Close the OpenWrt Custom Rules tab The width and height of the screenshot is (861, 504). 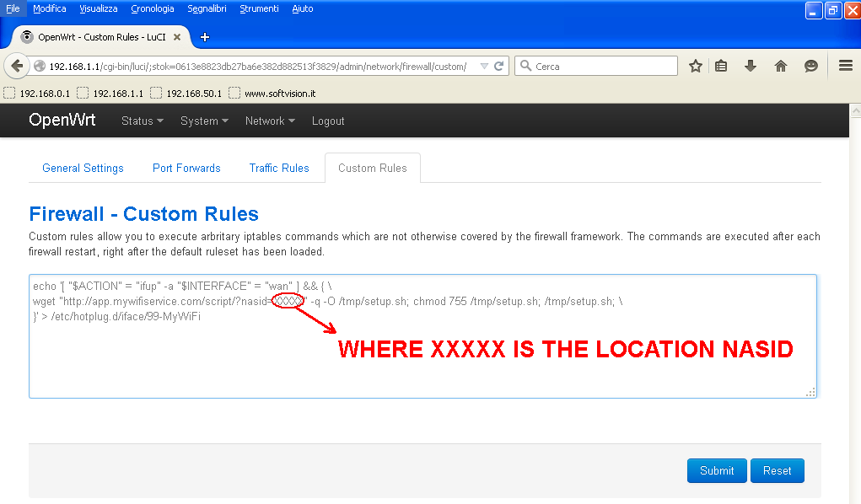(x=177, y=37)
